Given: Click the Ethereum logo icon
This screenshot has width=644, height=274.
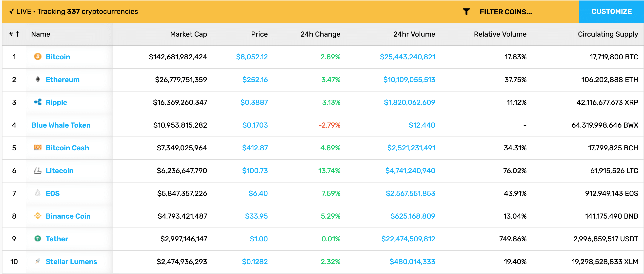Looking at the screenshot, I should [38, 79].
